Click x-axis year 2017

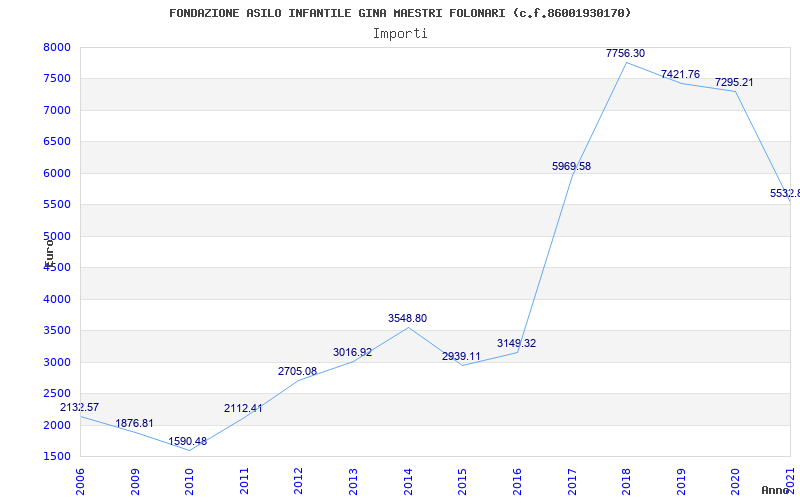571,482
